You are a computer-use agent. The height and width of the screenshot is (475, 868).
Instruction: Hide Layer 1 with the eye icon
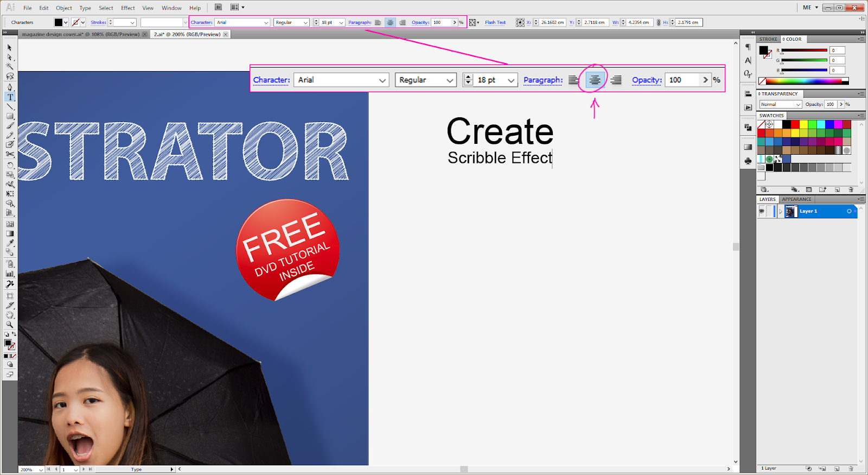point(762,211)
